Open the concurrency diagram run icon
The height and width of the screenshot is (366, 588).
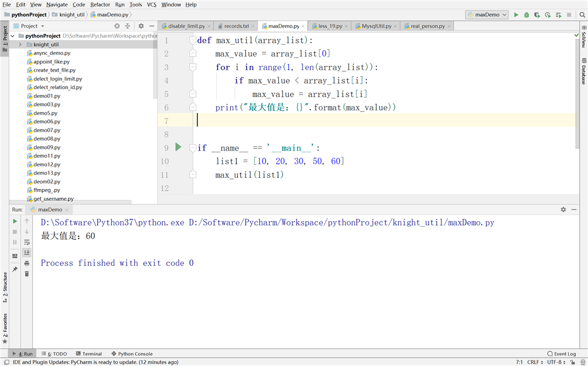[559, 15]
